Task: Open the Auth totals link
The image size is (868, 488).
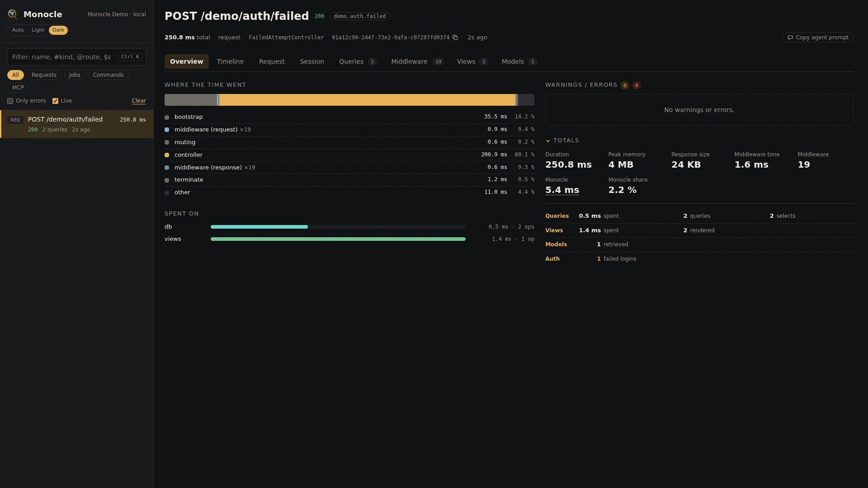Action: 552,259
